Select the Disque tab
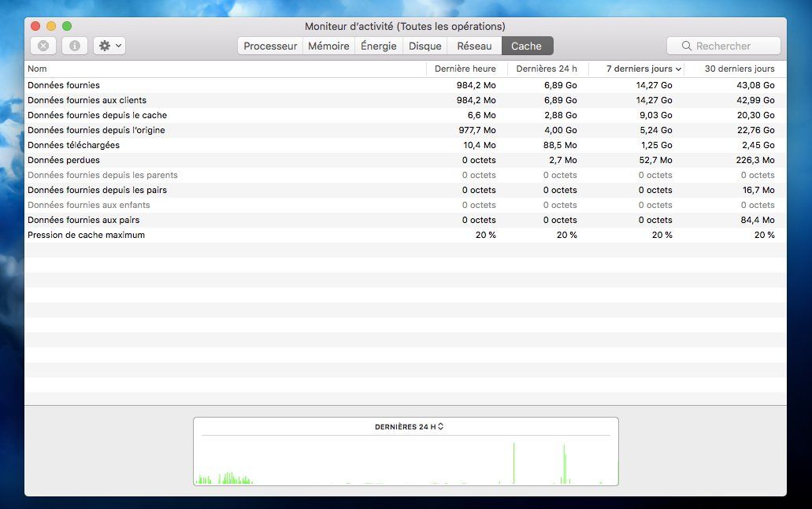Viewport: 812px width, 509px height. pos(425,46)
